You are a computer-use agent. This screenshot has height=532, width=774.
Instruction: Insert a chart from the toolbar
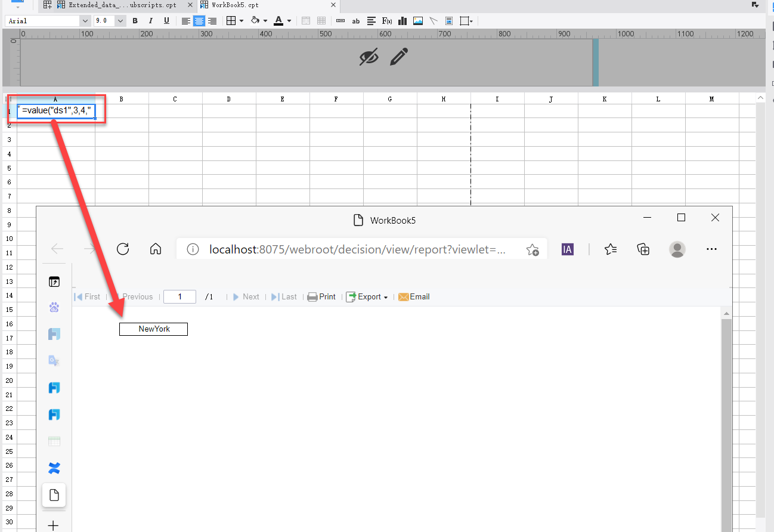coord(402,20)
